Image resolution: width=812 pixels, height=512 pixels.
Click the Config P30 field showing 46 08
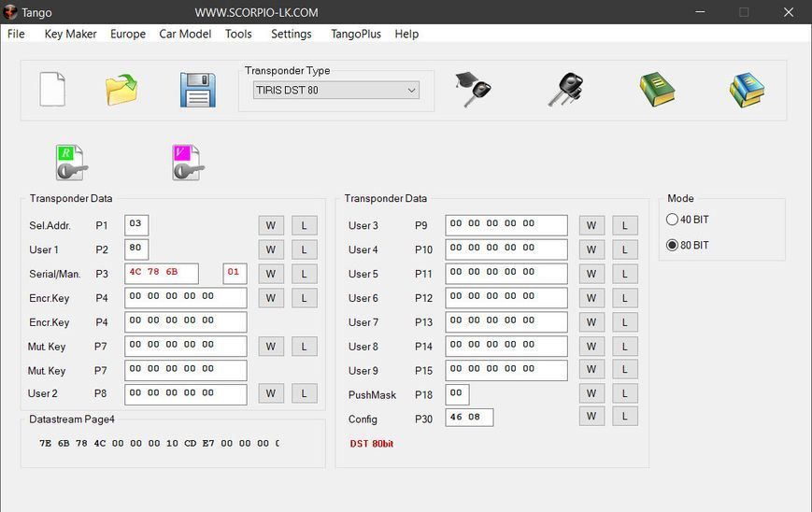(x=469, y=418)
